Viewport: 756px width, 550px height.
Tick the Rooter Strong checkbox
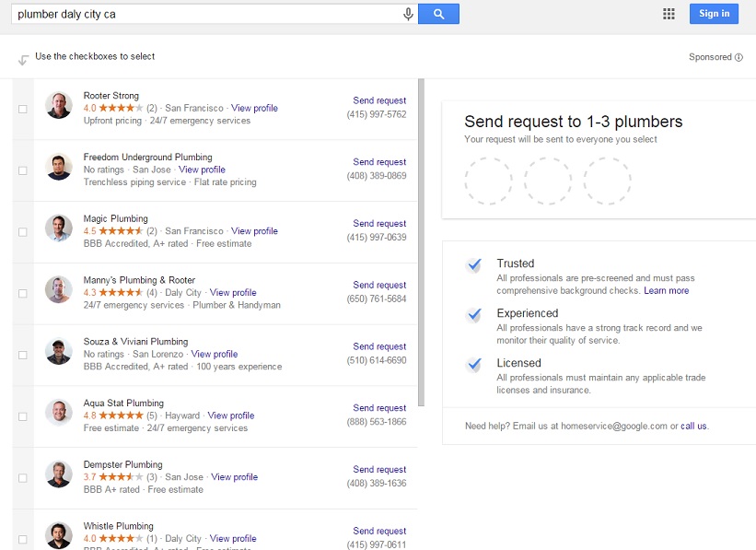[x=23, y=109]
